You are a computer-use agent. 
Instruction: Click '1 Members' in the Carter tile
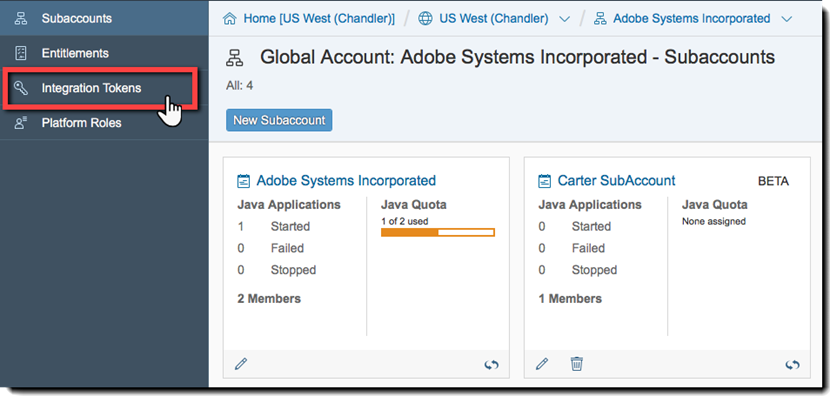tap(570, 299)
